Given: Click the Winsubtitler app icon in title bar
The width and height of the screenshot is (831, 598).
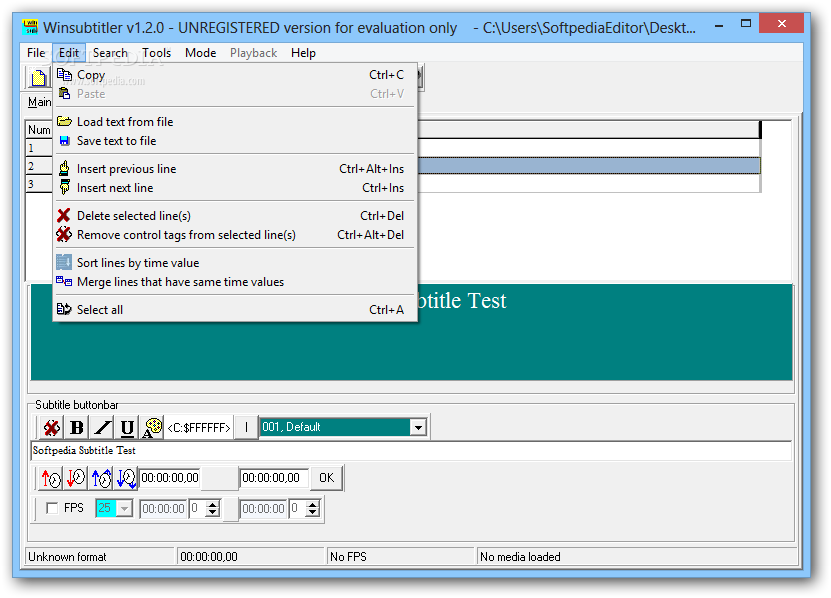Looking at the screenshot, I should tap(30, 27).
